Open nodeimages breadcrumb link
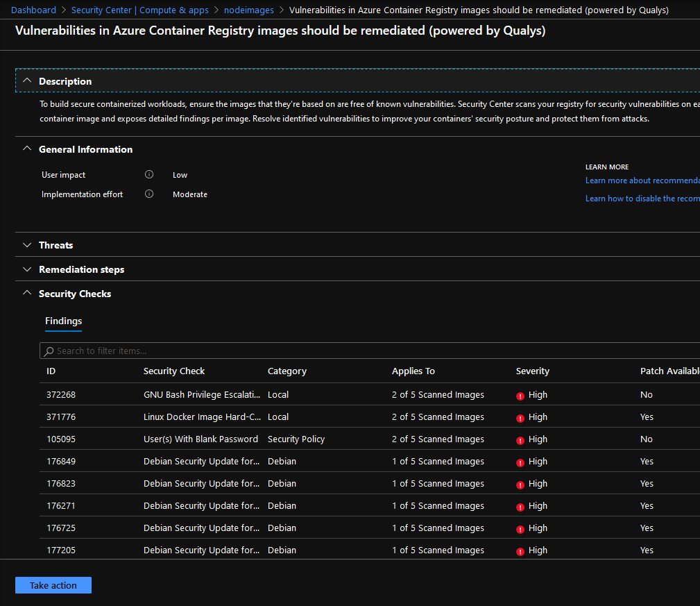Screen dimensions: 700x606 click(x=248, y=10)
